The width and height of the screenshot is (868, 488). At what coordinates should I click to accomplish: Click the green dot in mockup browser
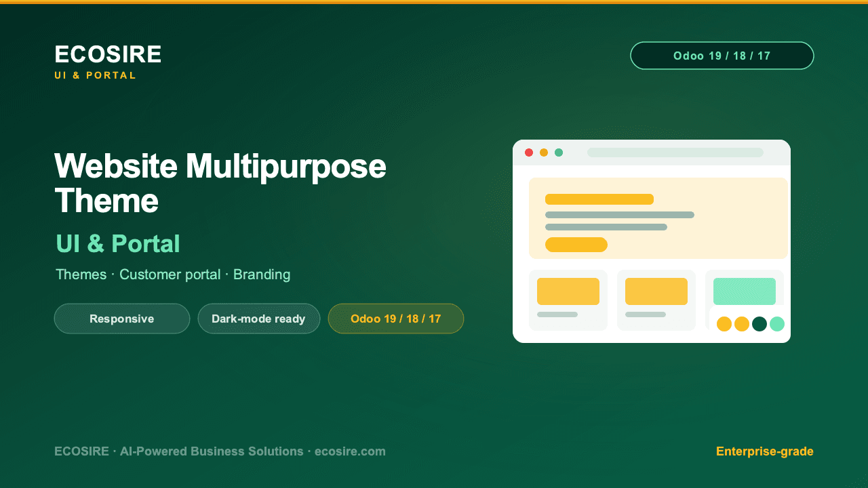[559, 152]
